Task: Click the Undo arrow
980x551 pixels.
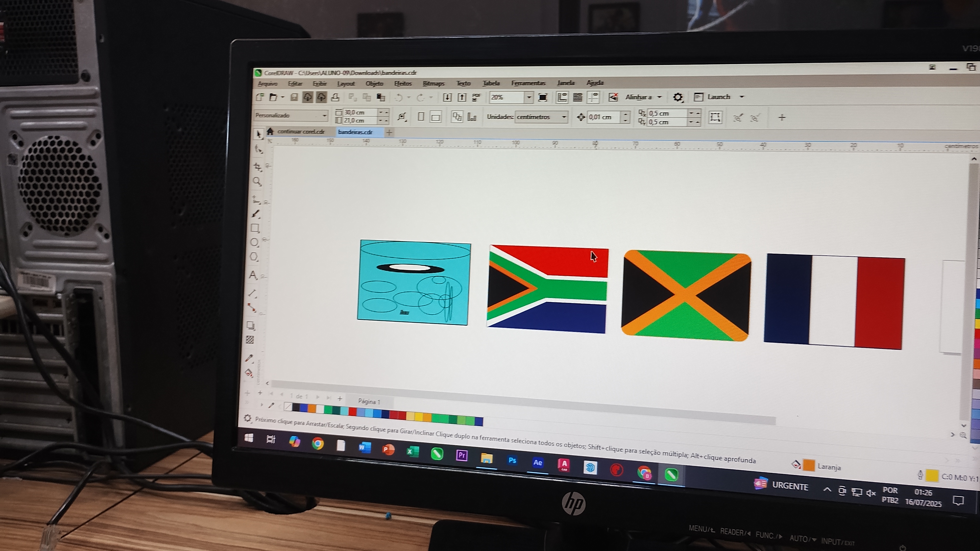Action: click(x=399, y=98)
